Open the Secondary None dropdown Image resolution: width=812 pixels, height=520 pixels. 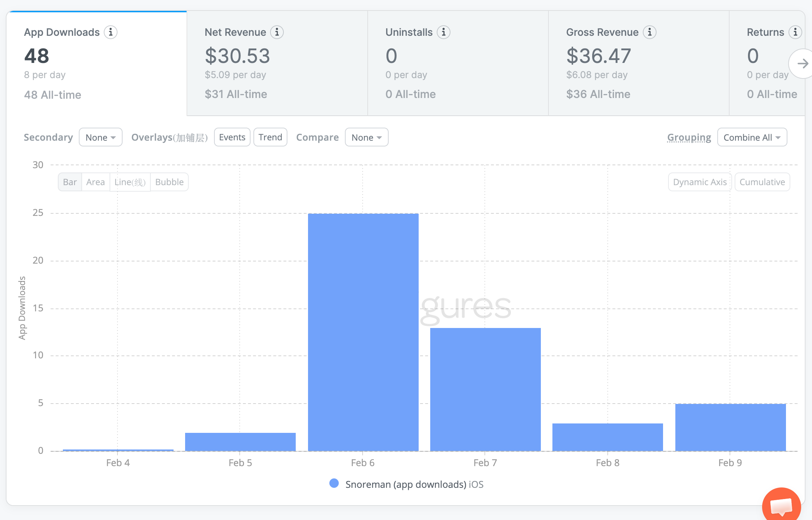[101, 137]
